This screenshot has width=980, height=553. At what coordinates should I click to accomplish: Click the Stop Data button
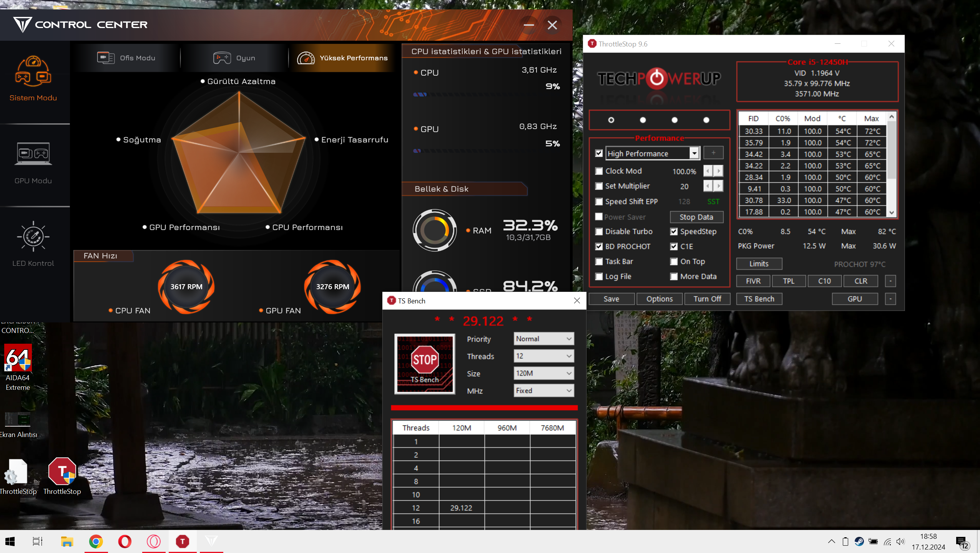click(x=696, y=217)
